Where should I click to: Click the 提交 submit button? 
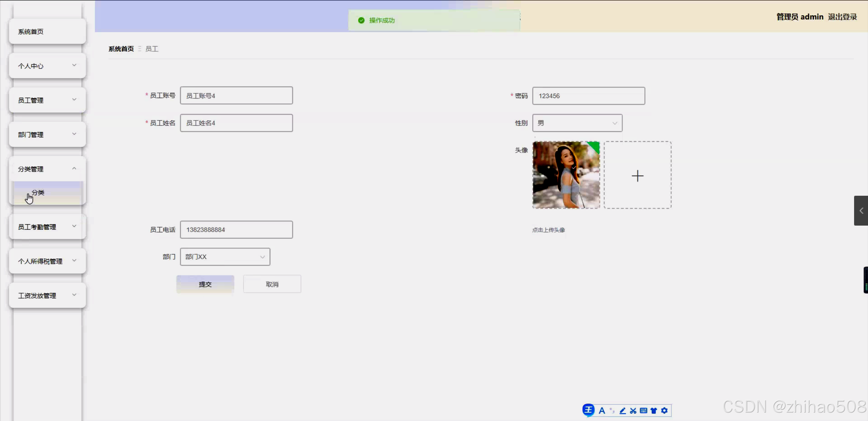tap(205, 284)
